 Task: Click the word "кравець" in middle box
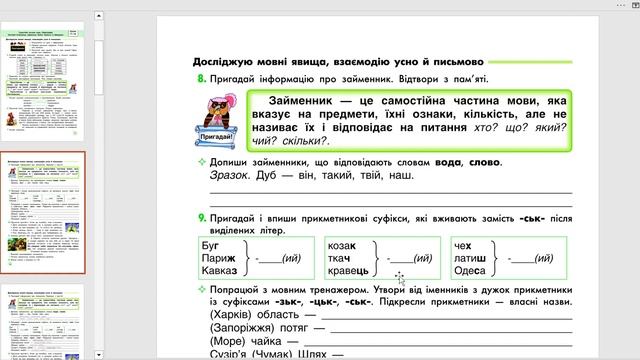pos(348,271)
